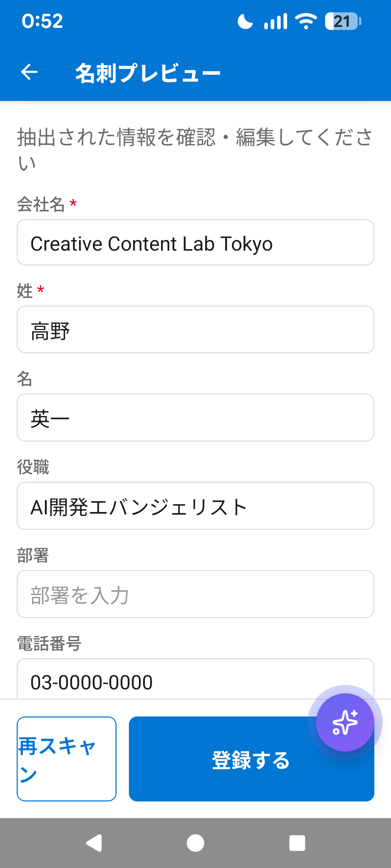
Task: Tap the 再スキャン rescan button
Action: pos(67,759)
